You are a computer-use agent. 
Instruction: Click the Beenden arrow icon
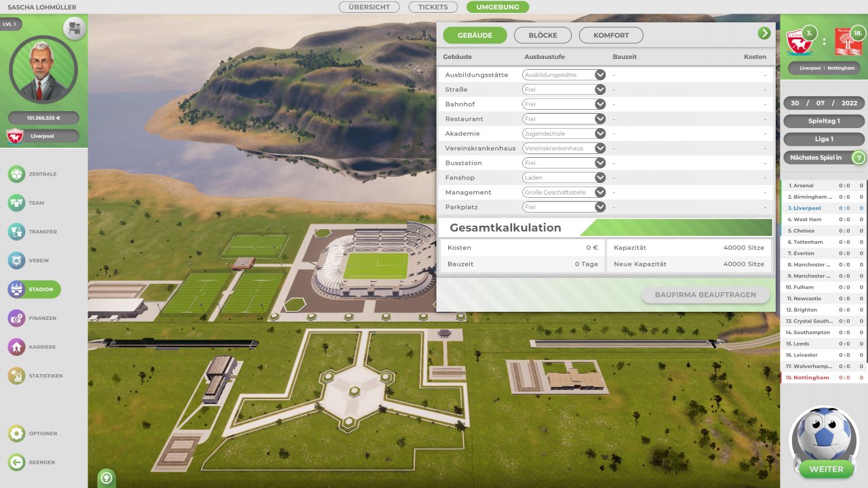(17, 462)
